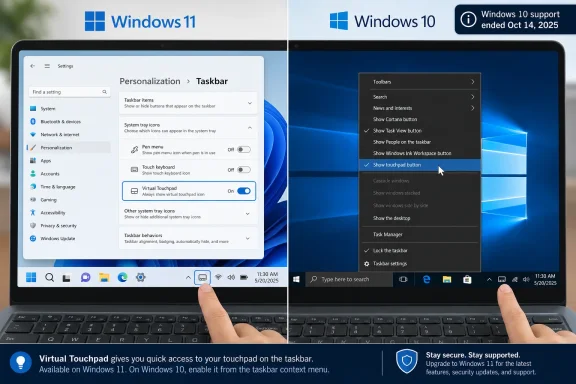Image resolution: width=576 pixels, height=384 pixels.
Task: Click the Windows 11 taskbar clock
Action: [x=267, y=277]
